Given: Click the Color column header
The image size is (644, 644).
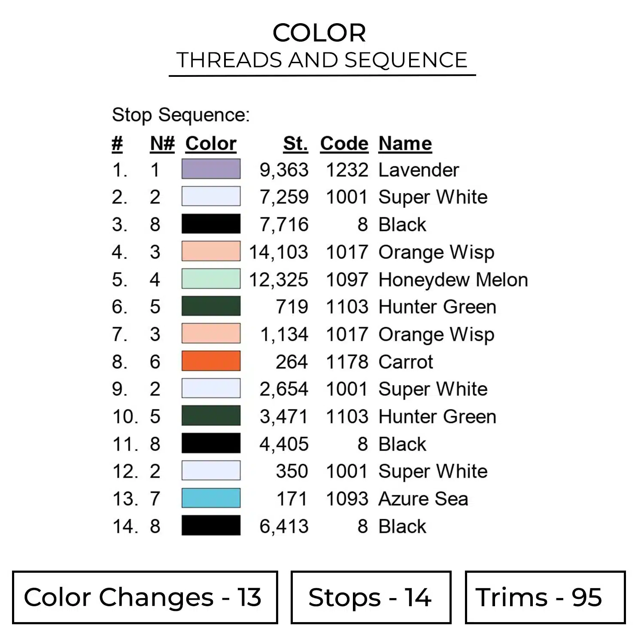Looking at the screenshot, I should coord(211,143).
